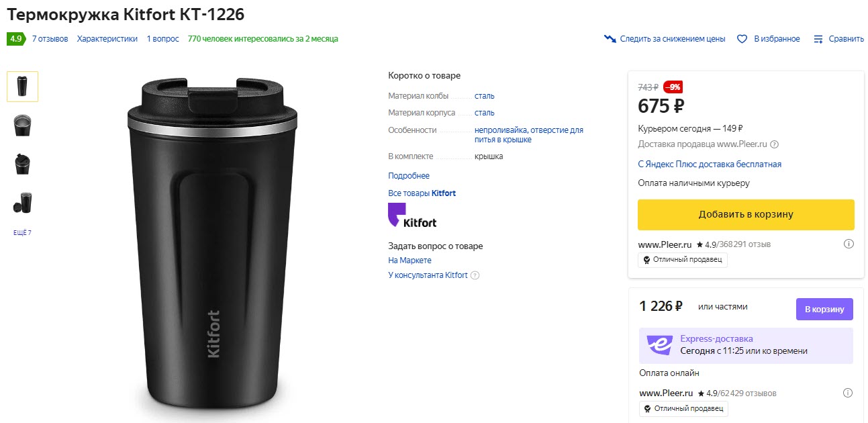
Task: Click info icon next to seller delivery
Action: (774, 144)
